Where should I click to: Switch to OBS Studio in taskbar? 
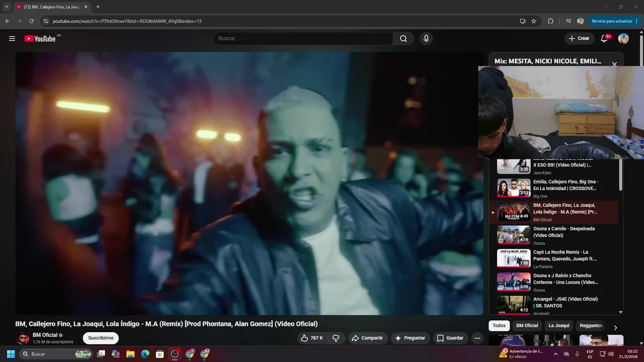pyautogui.click(x=175, y=354)
